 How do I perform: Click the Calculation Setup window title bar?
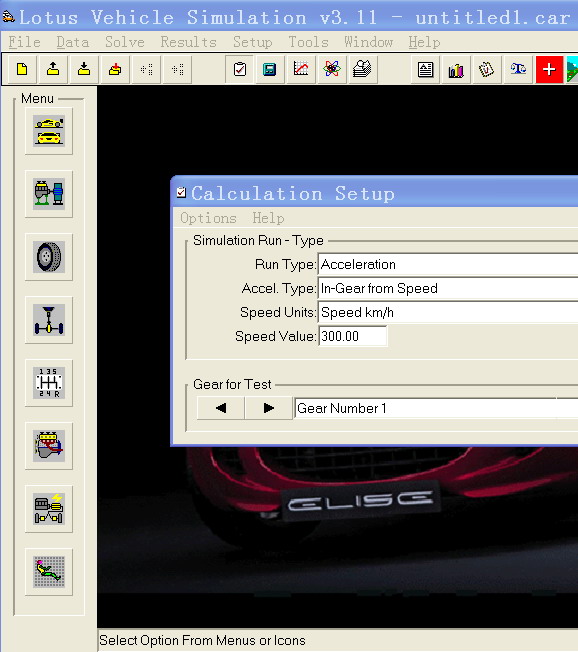[x=374, y=193]
